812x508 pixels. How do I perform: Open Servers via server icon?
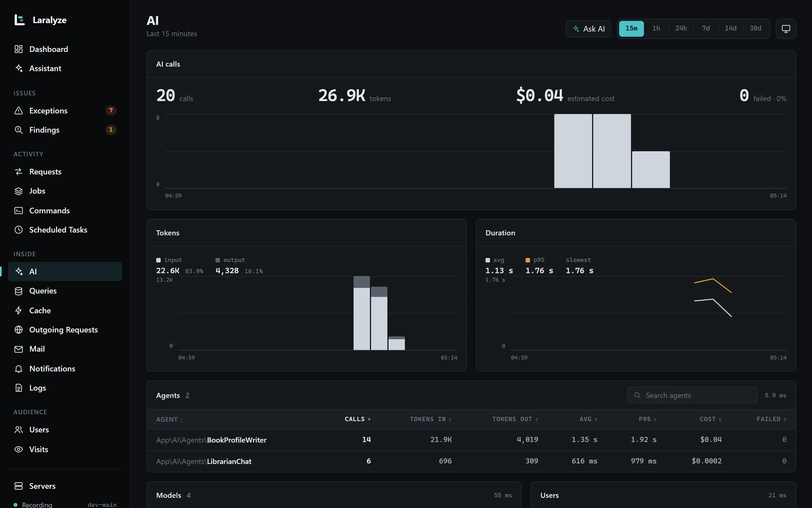pos(18,486)
